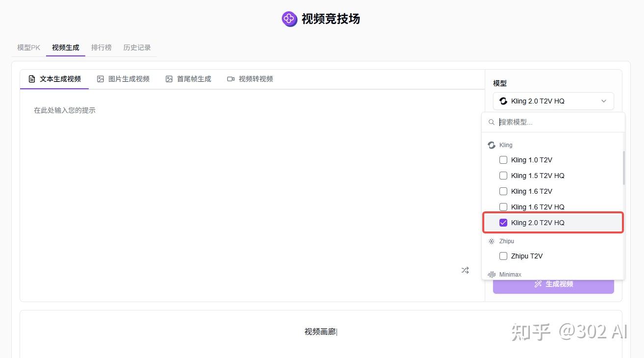
Task: Check the Kling 1.6 T2V HQ checkbox
Action: coord(503,207)
